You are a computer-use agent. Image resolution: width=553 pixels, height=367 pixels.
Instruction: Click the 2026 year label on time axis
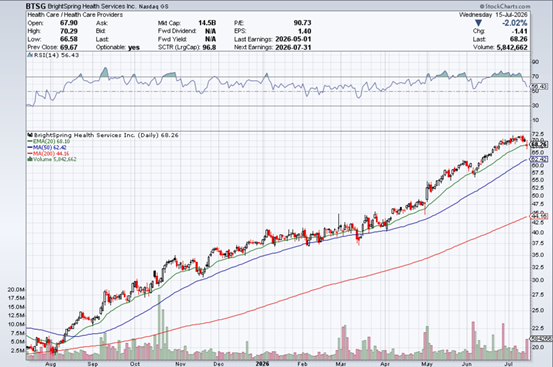coord(262,363)
